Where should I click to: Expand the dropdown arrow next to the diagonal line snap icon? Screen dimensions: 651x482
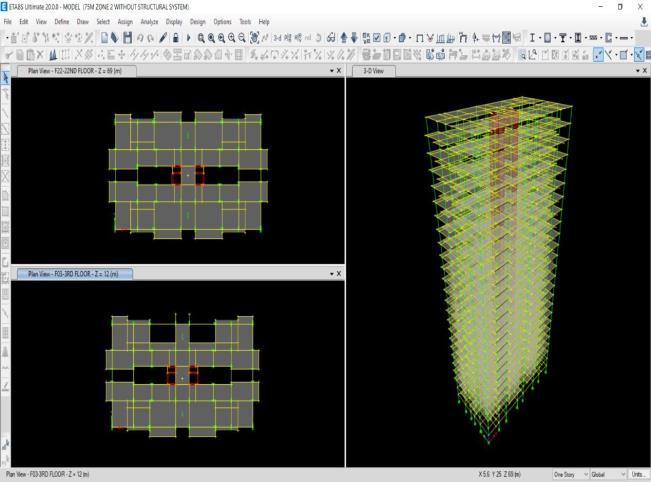pyautogui.click(x=616, y=55)
